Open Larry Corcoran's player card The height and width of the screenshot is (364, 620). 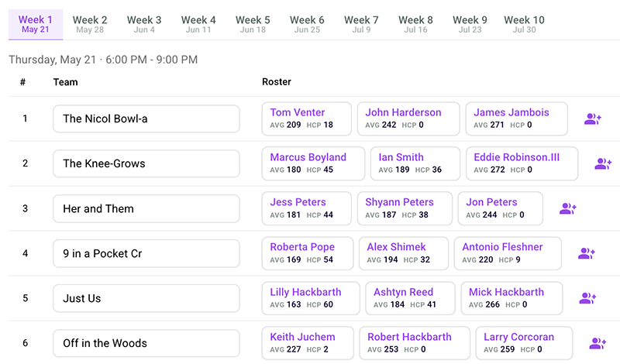[524, 343]
